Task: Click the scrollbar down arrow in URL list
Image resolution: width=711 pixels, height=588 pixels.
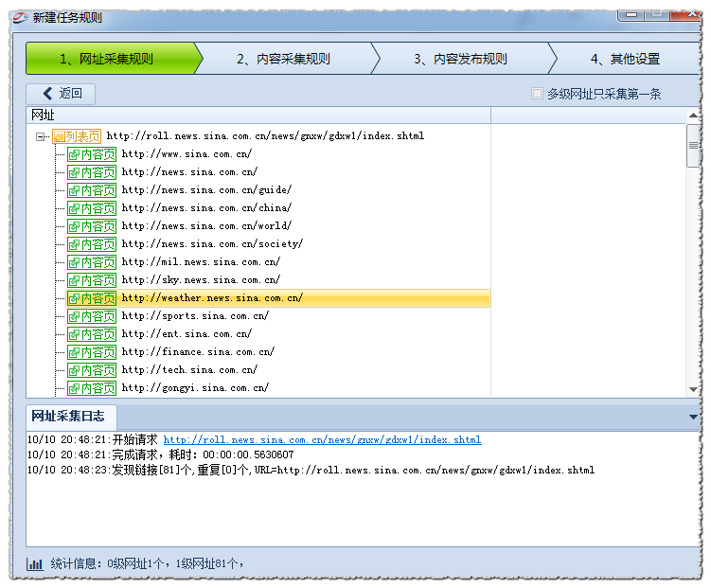Action: [693, 389]
